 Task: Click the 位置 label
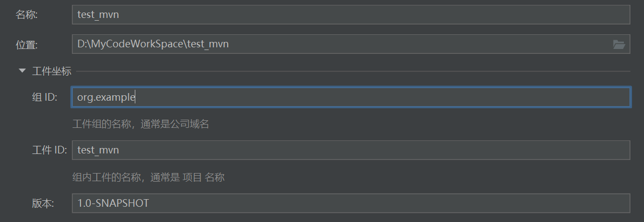click(x=27, y=45)
